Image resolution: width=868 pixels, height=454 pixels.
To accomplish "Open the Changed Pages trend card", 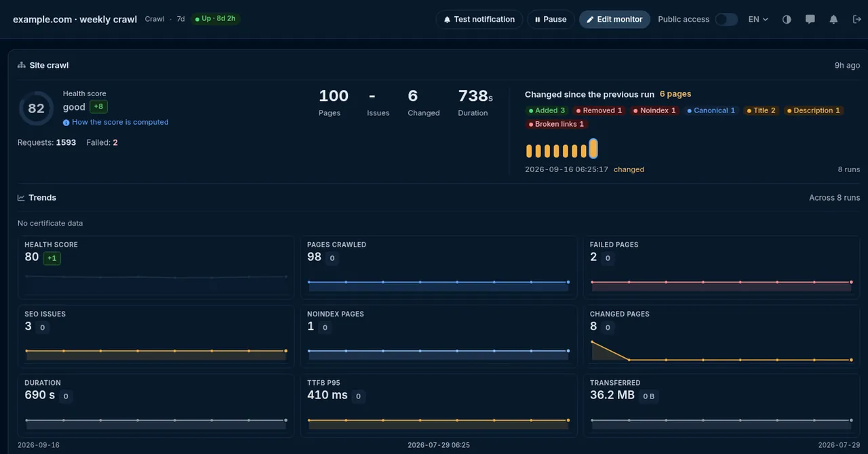I will (722, 337).
